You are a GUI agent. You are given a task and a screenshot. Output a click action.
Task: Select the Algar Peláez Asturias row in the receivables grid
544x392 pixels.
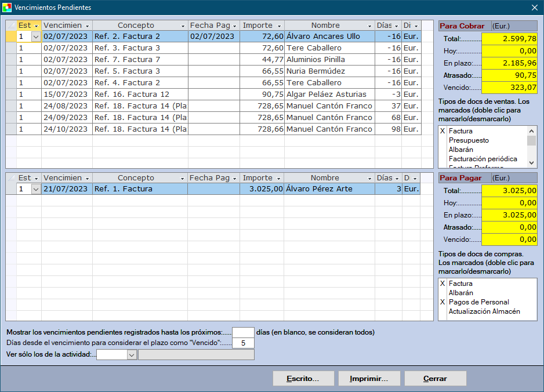[x=326, y=95]
